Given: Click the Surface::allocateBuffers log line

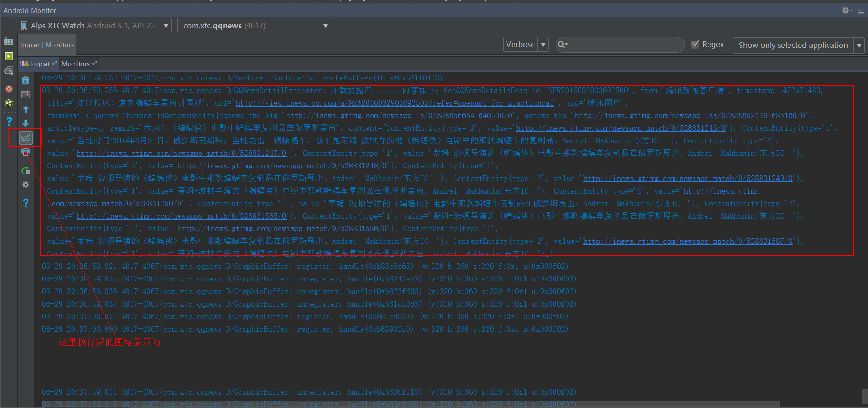Looking at the screenshot, I should 242,78.
